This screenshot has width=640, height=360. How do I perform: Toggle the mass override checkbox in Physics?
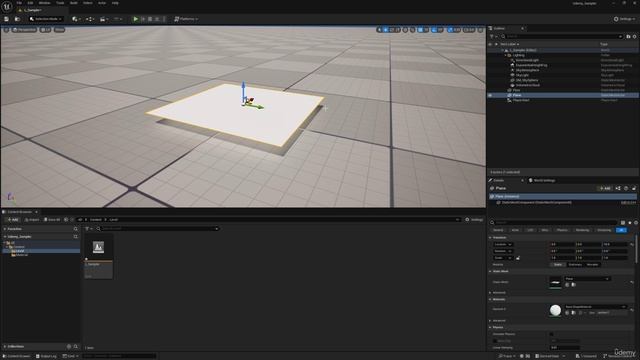point(495,341)
